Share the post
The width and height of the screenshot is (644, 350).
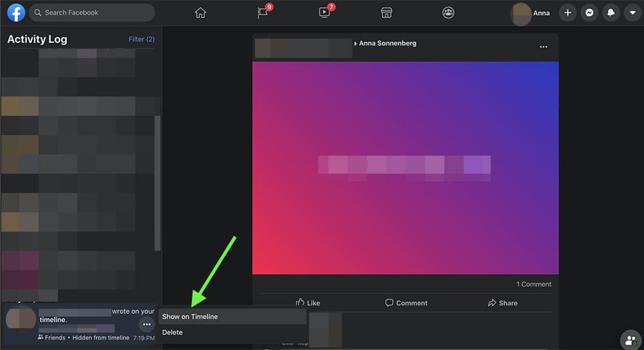point(502,303)
